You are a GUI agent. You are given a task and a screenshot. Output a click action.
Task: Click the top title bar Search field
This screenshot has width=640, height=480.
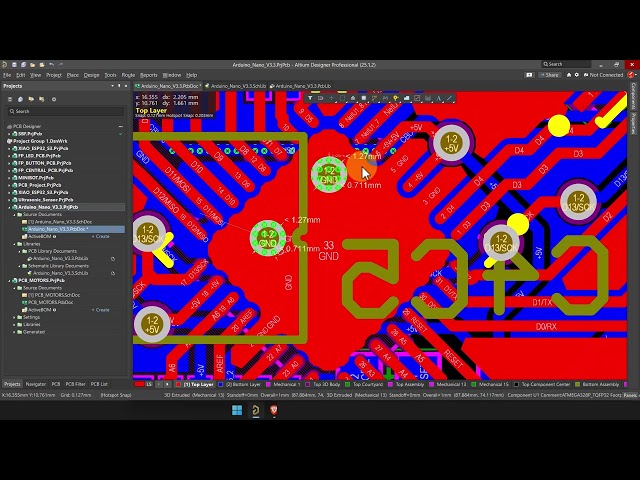tap(566, 64)
